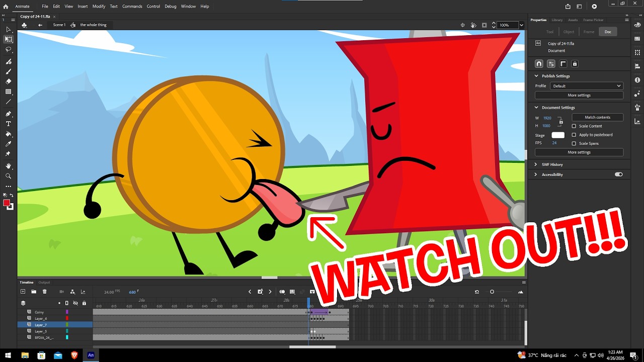Select the Zoom magnifier tool

pyautogui.click(x=8, y=176)
